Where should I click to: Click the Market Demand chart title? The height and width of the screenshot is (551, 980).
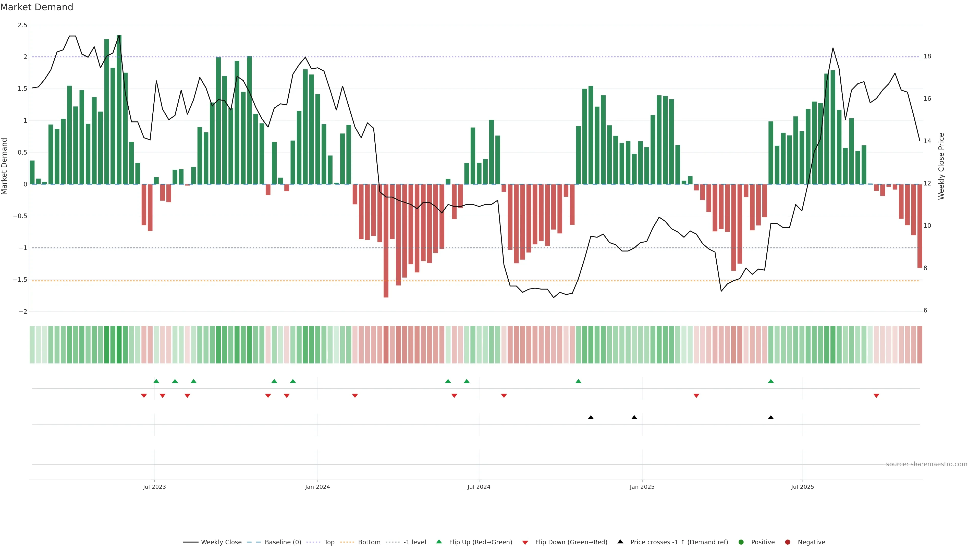pos(36,7)
